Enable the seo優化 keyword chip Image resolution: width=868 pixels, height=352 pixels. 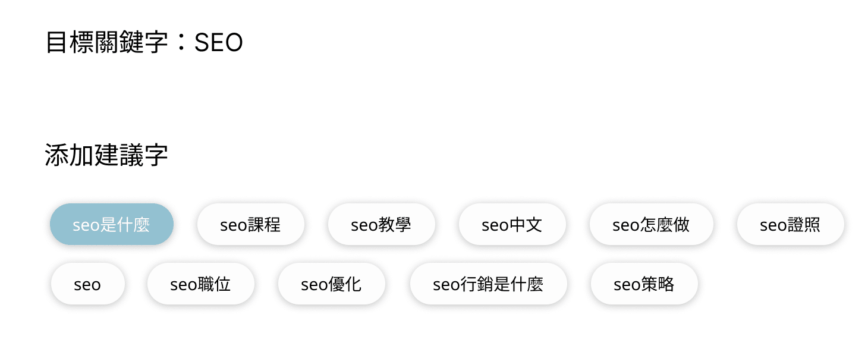(331, 284)
